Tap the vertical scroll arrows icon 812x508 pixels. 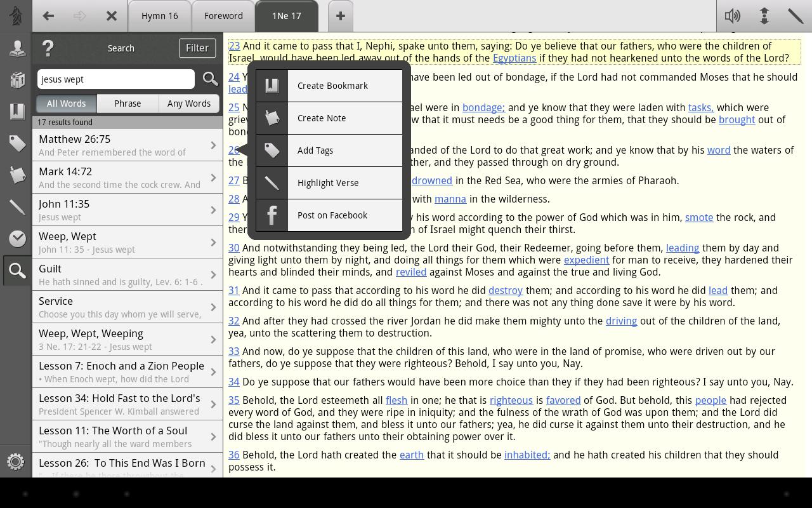pyautogui.click(x=764, y=16)
